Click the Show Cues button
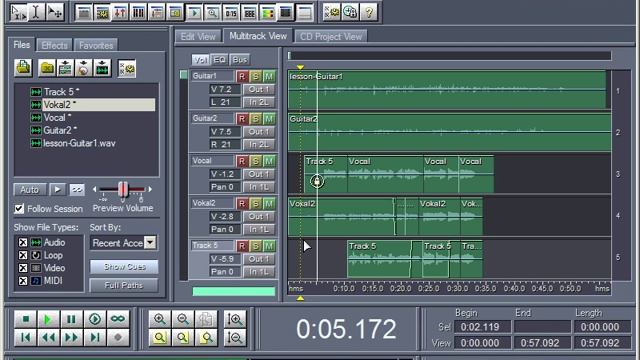 [124, 267]
